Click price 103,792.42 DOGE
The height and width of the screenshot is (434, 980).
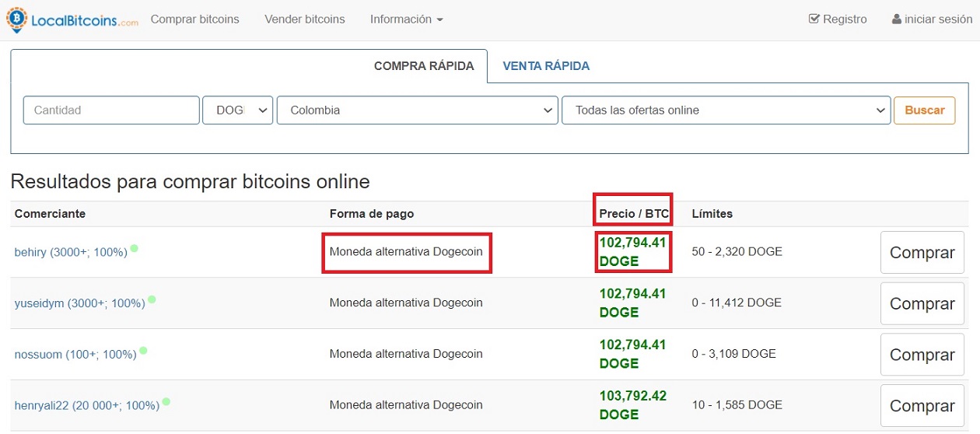[x=632, y=405]
